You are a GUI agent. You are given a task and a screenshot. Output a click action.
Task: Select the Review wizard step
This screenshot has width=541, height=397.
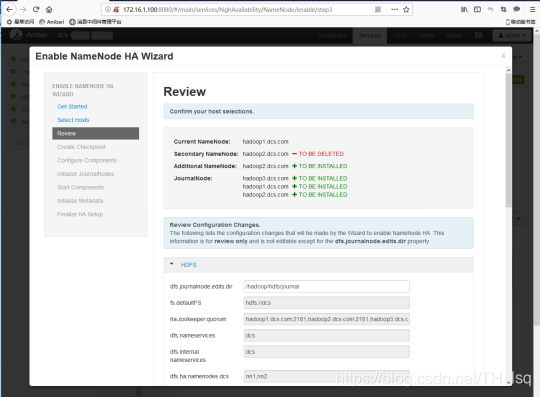coord(96,133)
